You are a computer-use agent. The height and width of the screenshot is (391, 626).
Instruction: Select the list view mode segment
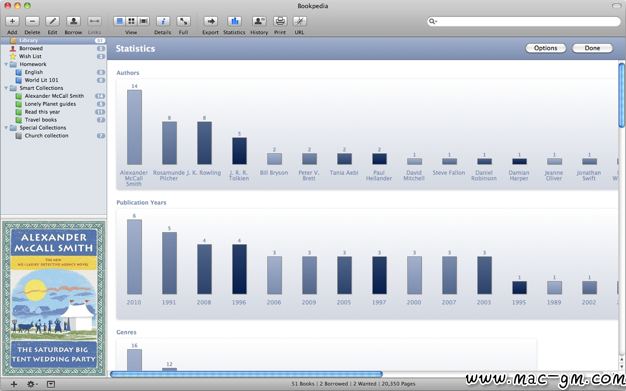click(119, 21)
